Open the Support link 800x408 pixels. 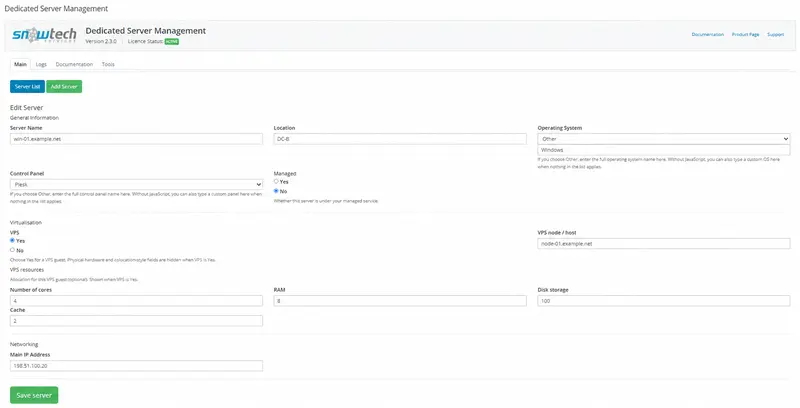pos(776,34)
